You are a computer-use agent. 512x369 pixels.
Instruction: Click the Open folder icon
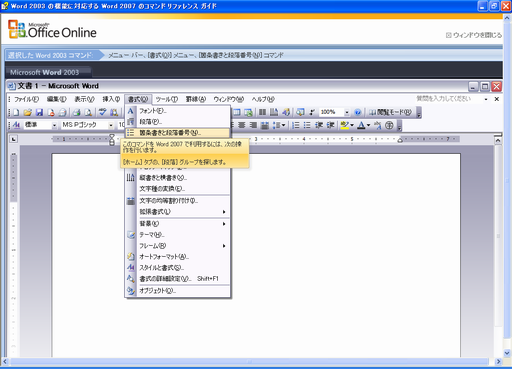(x=28, y=112)
